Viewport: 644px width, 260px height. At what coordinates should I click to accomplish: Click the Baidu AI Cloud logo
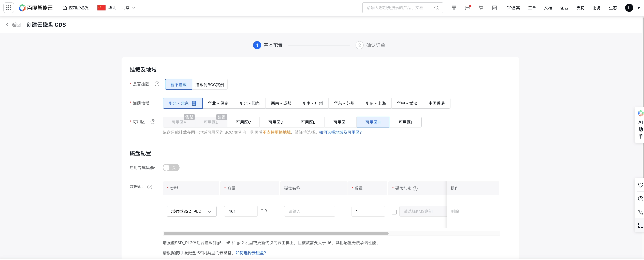tap(36, 8)
